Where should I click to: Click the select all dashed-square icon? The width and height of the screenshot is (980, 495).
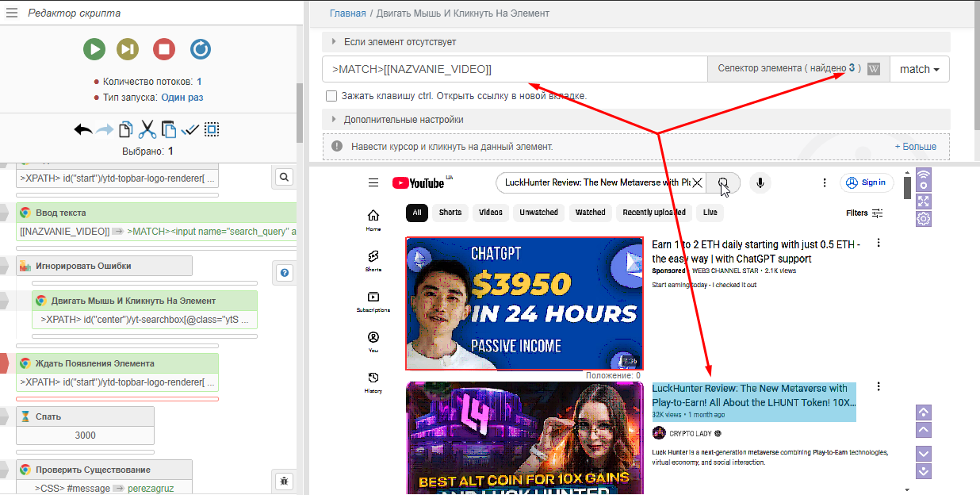point(212,130)
